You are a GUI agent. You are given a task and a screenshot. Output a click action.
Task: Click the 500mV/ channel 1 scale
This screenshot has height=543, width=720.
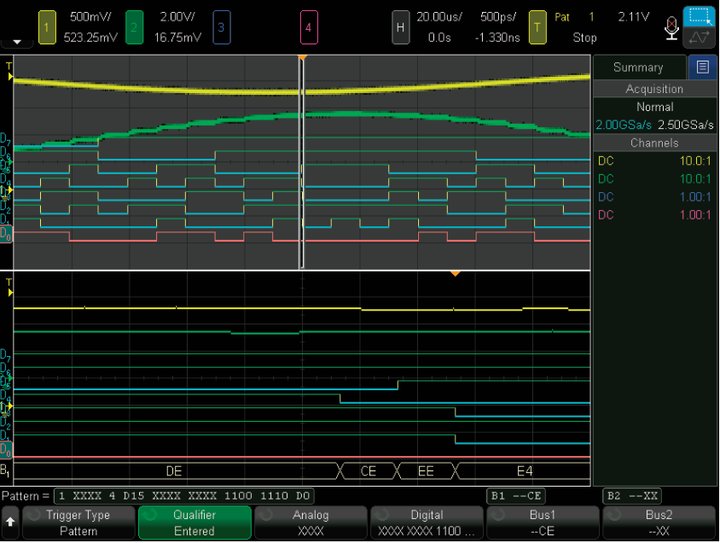click(90, 17)
